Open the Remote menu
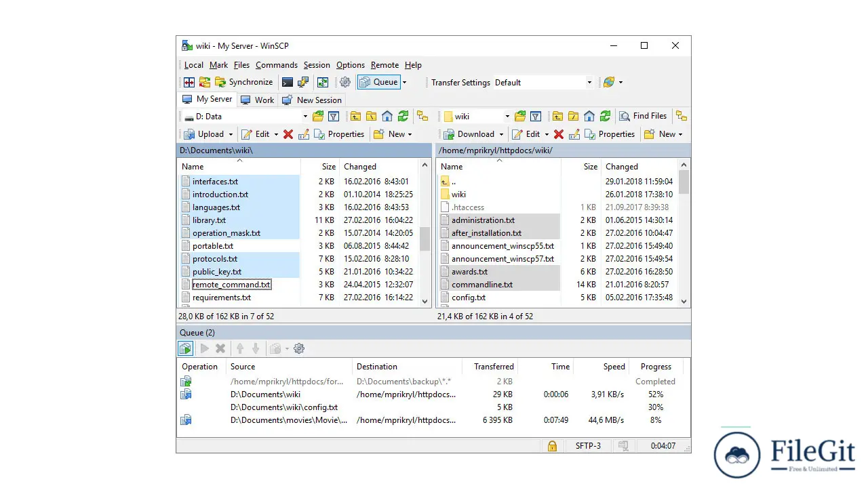The height and width of the screenshot is (488, 868). tap(384, 65)
